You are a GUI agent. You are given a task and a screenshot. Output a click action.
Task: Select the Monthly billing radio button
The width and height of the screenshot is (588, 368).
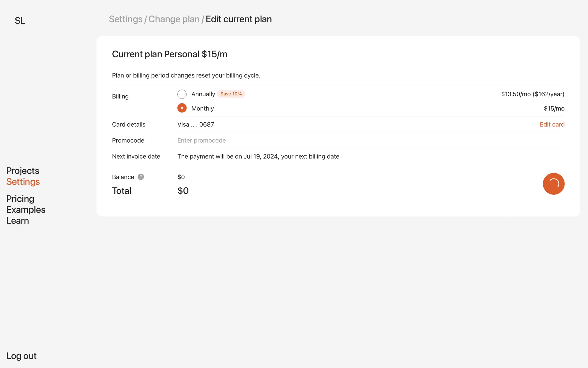pyautogui.click(x=182, y=108)
